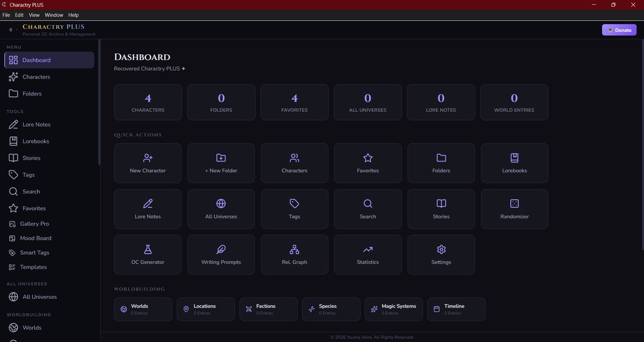Click the + New Folder card icon
Screen dimensions: 644x342
pos(221,158)
